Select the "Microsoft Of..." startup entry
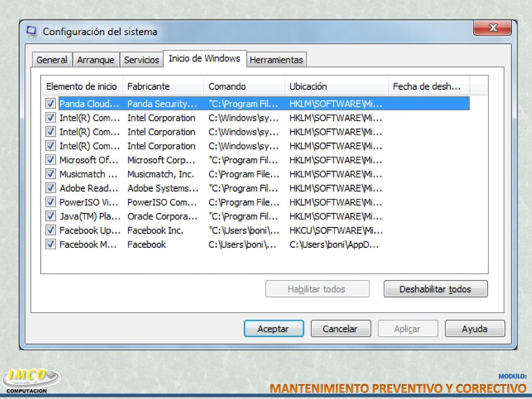 89,160
